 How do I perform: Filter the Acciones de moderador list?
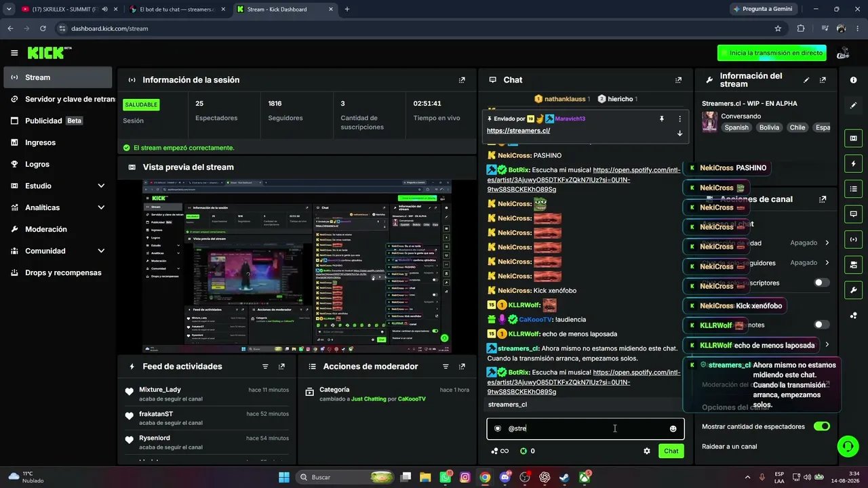(x=446, y=367)
